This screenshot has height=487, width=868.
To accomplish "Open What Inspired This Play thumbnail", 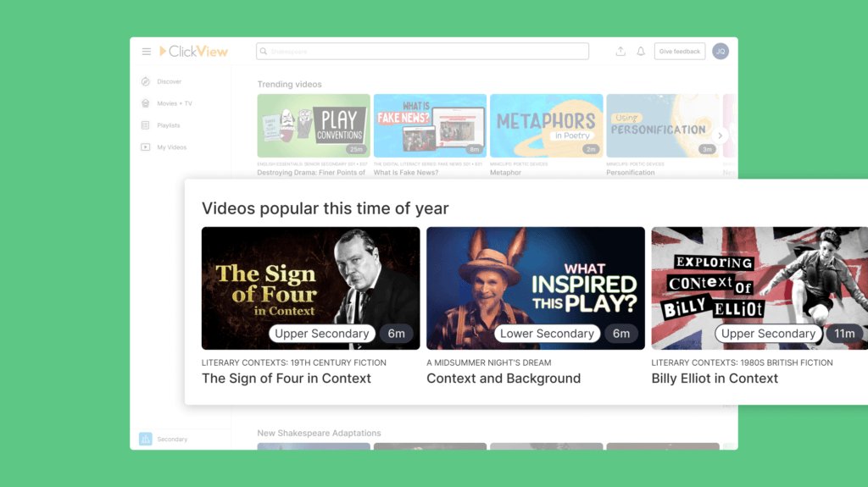I will [x=536, y=288].
